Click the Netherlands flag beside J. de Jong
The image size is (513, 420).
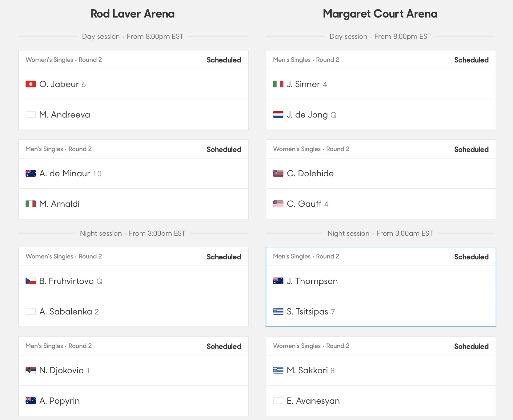tap(278, 114)
